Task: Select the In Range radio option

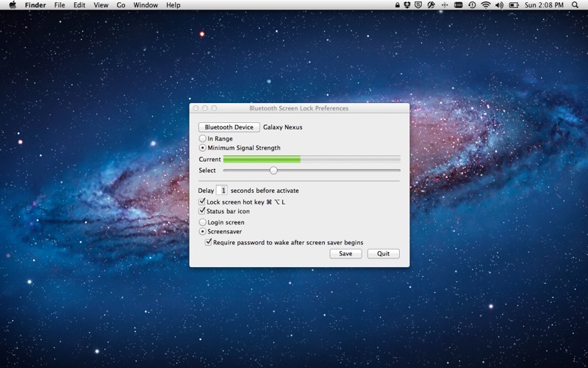Action: 203,138
